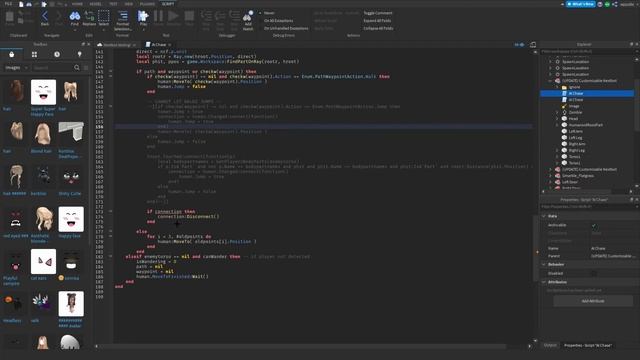This screenshot has width=640, height=360.
Task: Switch to the SCRIPT ribbon tab
Action: click(x=168, y=4)
